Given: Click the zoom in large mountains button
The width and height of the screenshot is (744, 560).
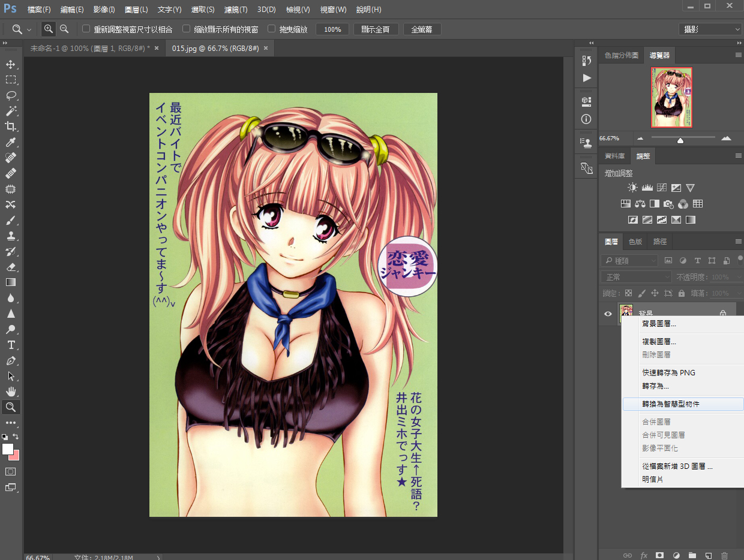Looking at the screenshot, I should (726, 138).
